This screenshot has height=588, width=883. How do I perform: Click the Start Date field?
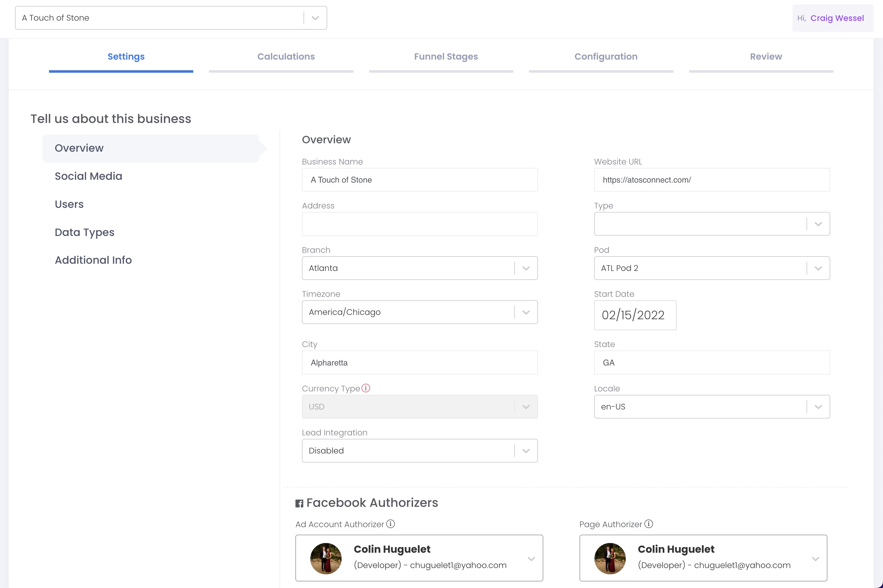click(x=635, y=315)
